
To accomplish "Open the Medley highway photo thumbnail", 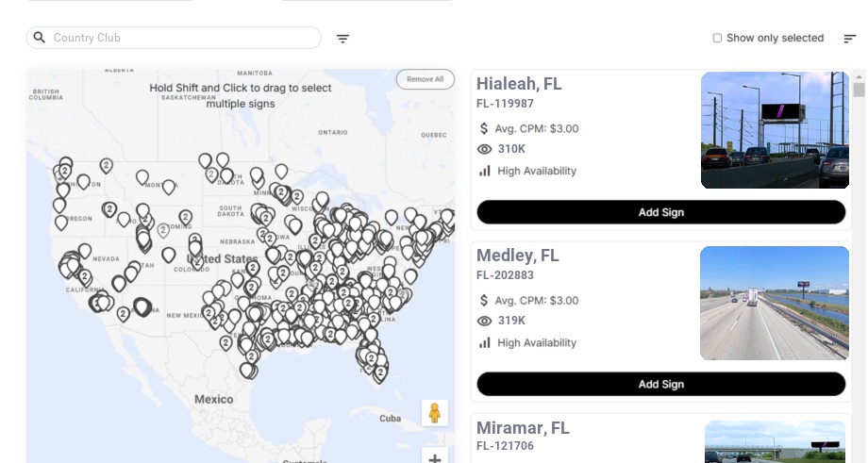I will click(x=775, y=303).
